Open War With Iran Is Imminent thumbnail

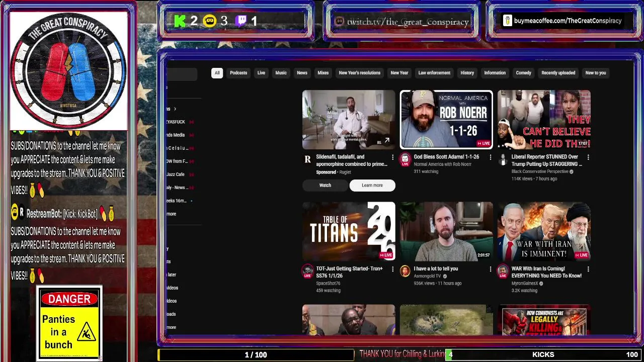coord(544,231)
